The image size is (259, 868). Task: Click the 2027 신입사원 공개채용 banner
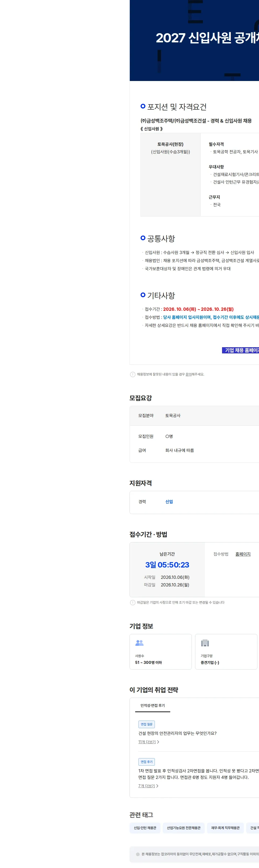click(194, 40)
